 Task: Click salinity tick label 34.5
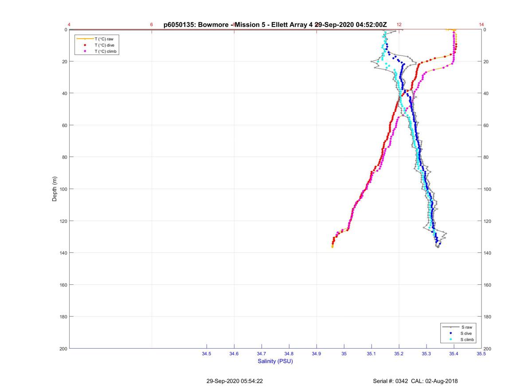click(207, 353)
